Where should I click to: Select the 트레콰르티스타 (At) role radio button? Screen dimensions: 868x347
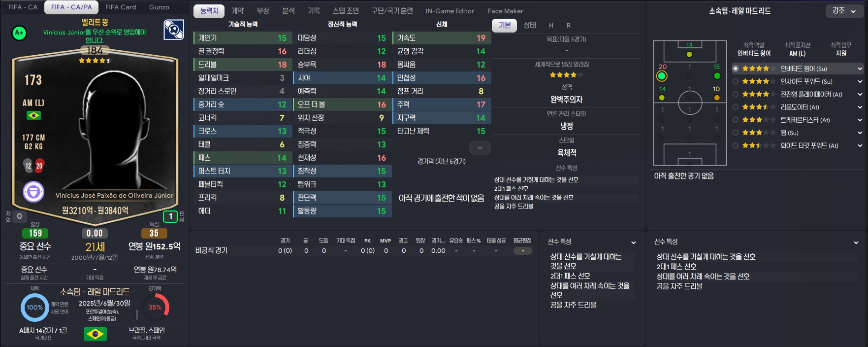(x=736, y=120)
